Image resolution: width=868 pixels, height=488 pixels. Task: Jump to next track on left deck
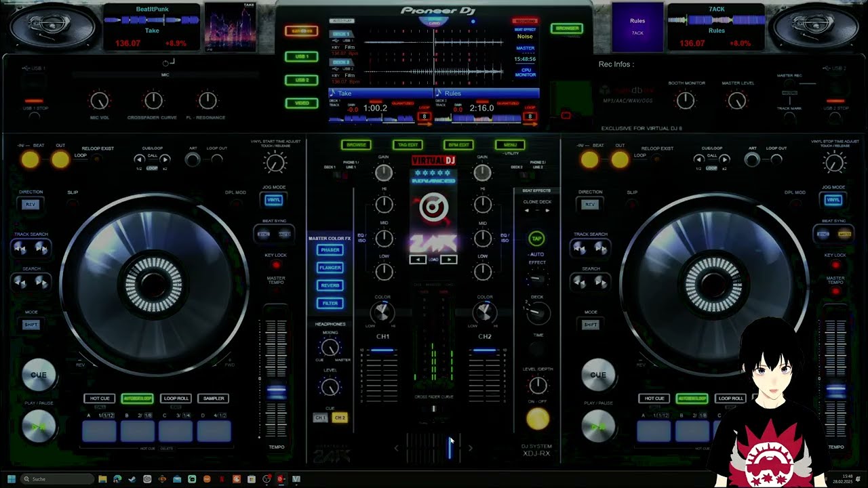click(x=41, y=248)
